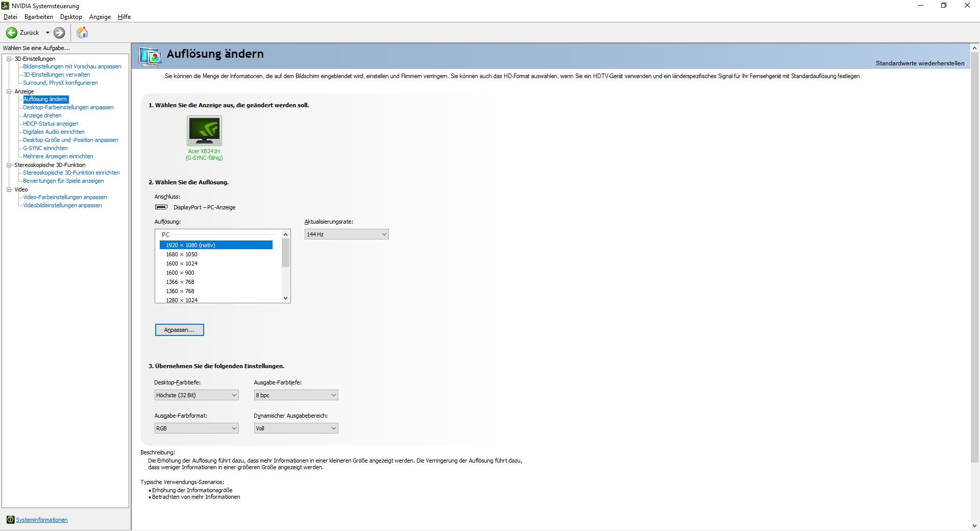Open the Ausgabe-Farbformat RGB dropdown
The height and width of the screenshot is (531, 980).
coord(197,428)
